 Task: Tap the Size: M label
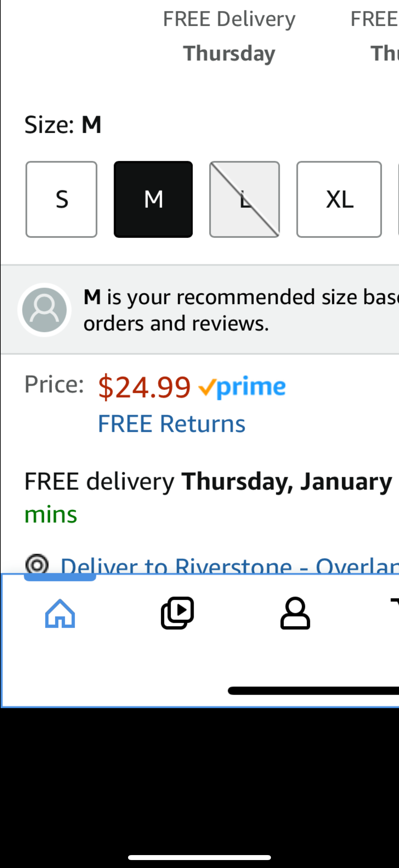[63, 125]
